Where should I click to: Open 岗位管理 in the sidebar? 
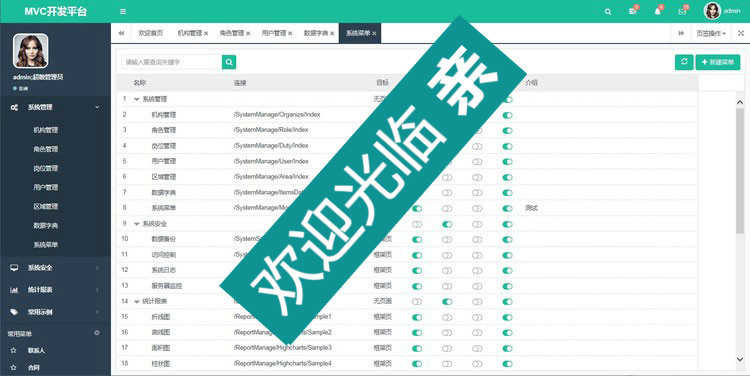pyautogui.click(x=45, y=168)
